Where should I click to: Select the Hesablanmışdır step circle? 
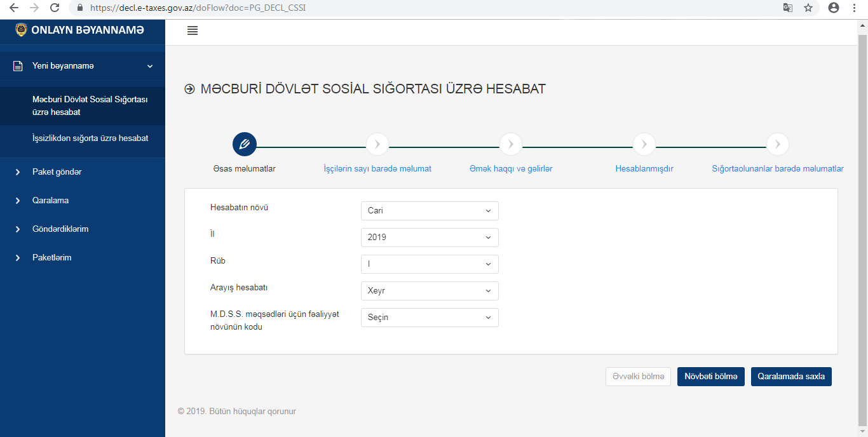(644, 144)
